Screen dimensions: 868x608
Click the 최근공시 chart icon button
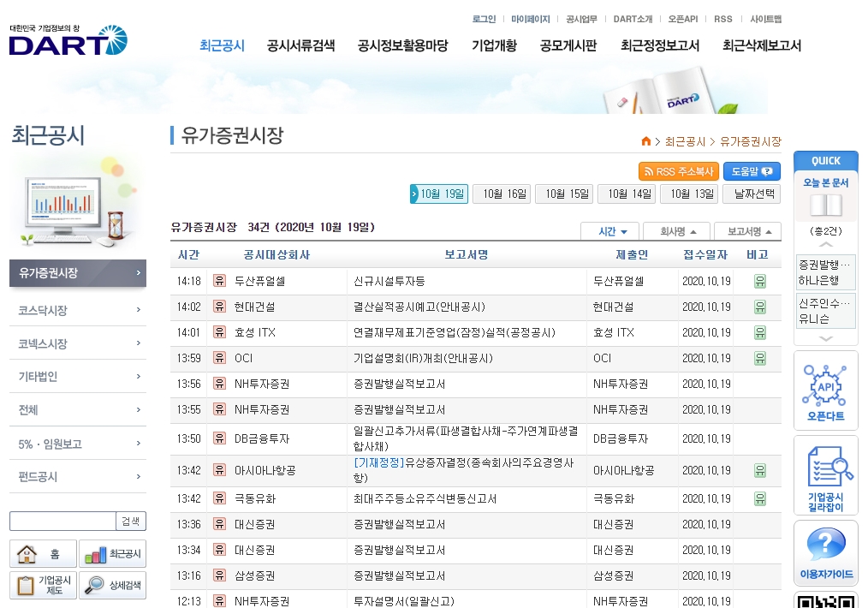(112, 554)
